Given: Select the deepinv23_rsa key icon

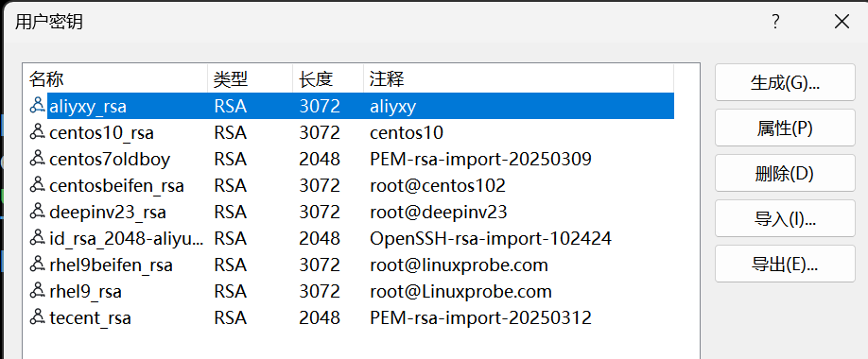Looking at the screenshot, I should (x=37, y=212).
